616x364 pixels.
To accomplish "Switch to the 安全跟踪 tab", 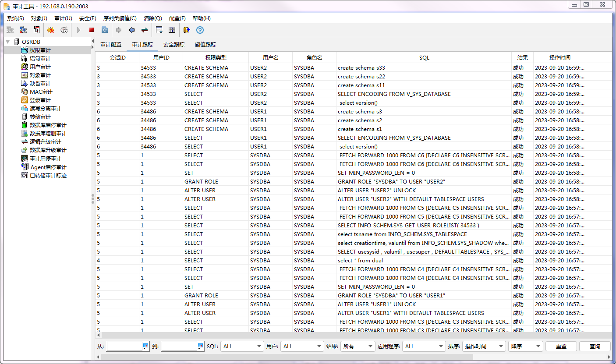I will click(174, 45).
